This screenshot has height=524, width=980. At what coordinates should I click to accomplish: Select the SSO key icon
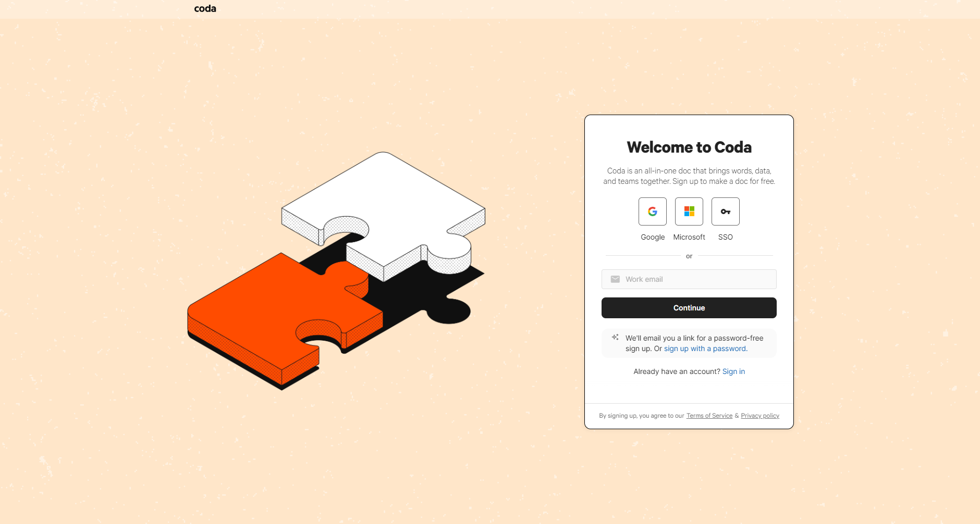pyautogui.click(x=726, y=211)
